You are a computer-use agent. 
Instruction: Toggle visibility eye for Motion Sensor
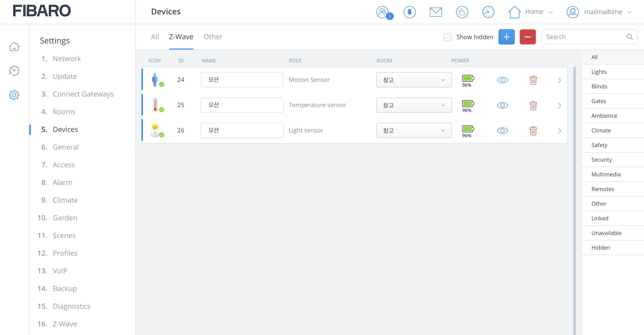502,80
